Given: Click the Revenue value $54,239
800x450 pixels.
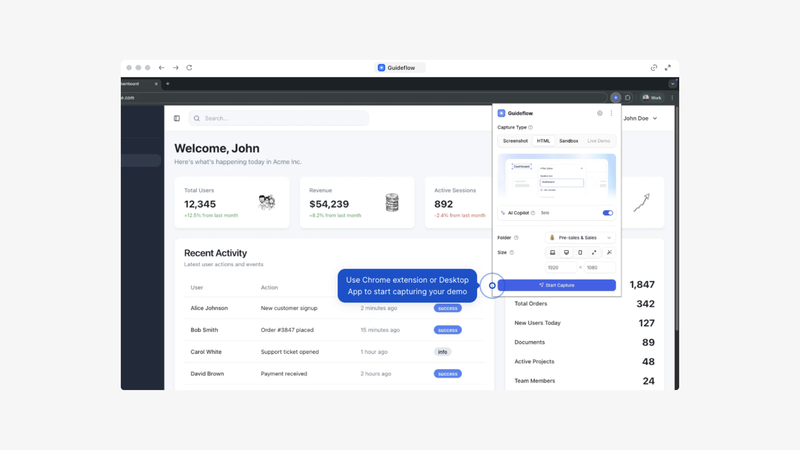Looking at the screenshot, I should pos(329,204).
